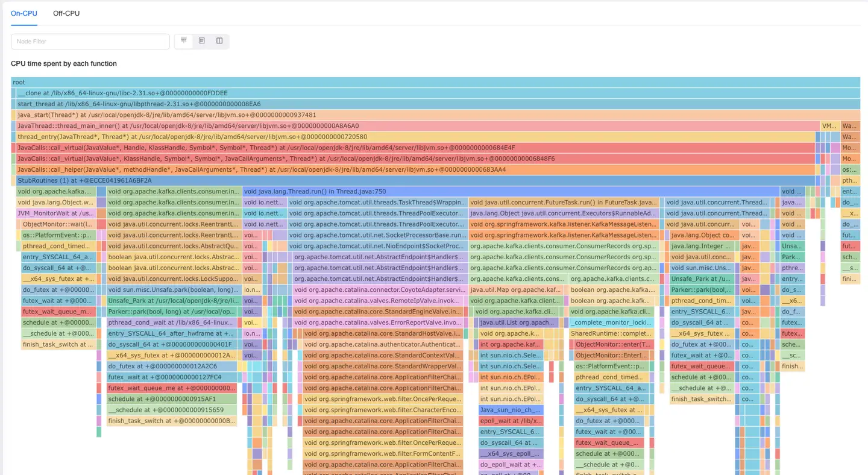
Task: Open the Off-CPU tab
Action: pyautogui.click(x=66, y=13)
